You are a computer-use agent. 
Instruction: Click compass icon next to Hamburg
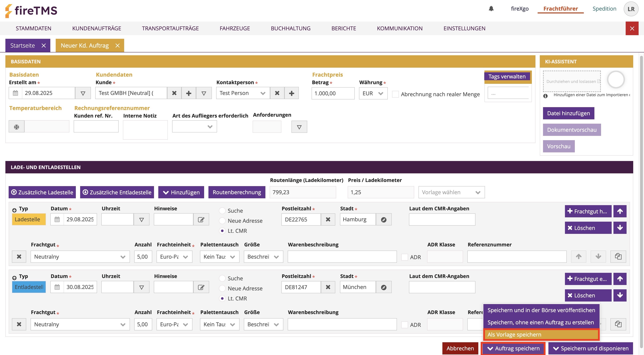coord(383,219)
